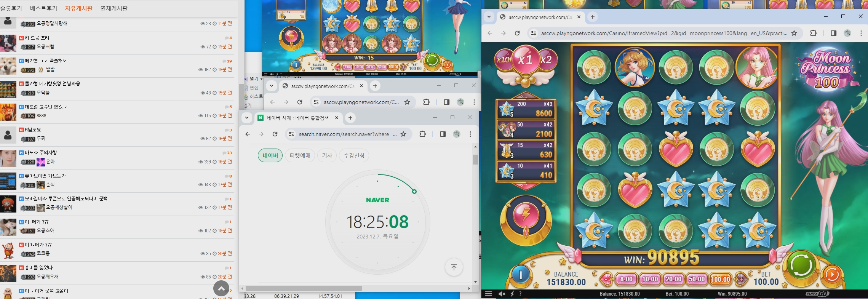Open the tab search dropdown in the moonprincess100 game window
Screen dimensions: 868x299
[489, 17]
